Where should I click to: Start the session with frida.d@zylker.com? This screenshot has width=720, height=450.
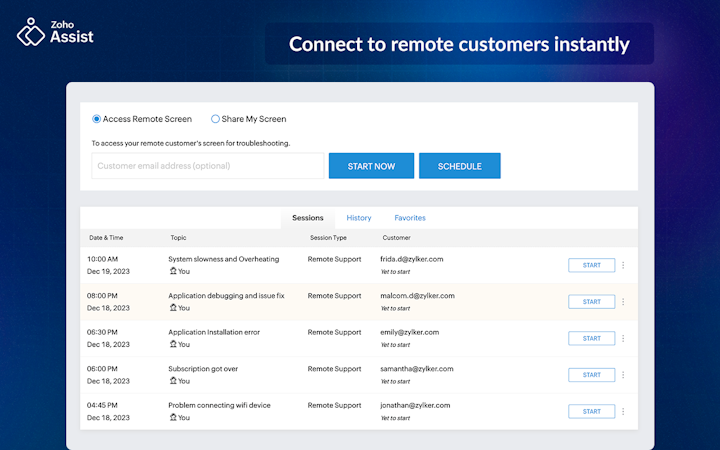(591, 265)
